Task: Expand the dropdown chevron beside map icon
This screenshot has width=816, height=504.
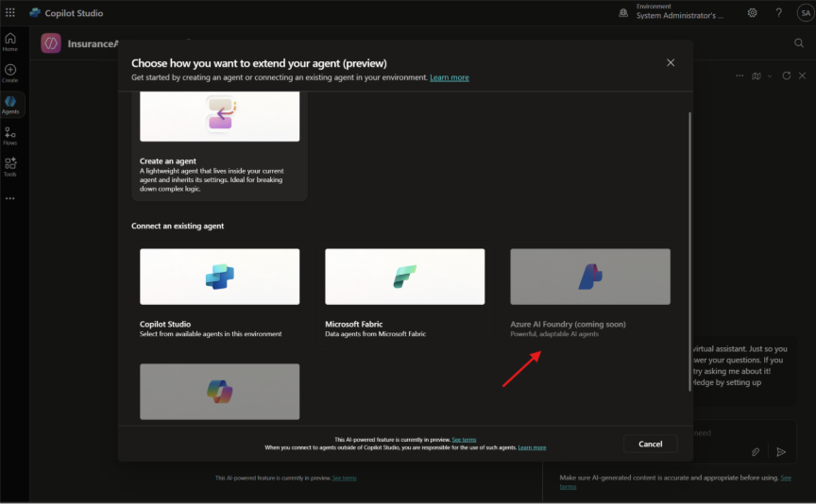Action: pos(770,76)
